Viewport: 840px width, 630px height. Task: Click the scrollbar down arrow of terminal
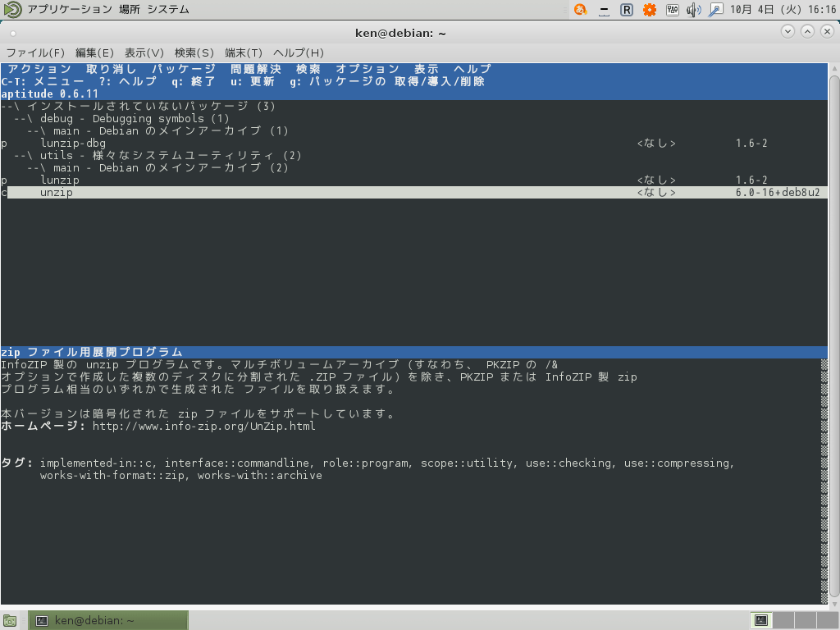(x=834, y=605)
